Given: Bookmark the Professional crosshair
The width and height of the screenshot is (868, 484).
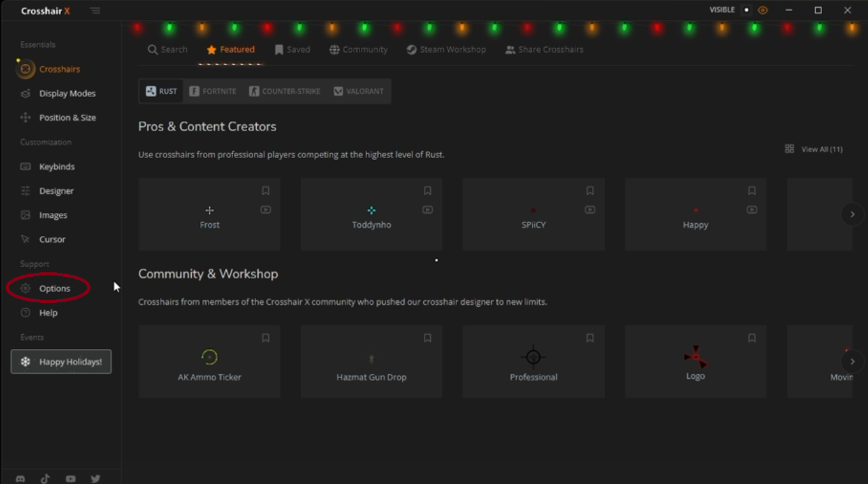Looking at the screenshot, I should click(x=590, y=338).
